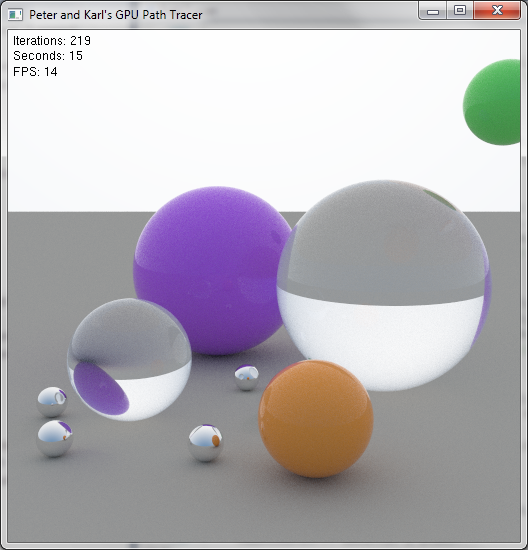The height and width of the screenshot is (550, 528).
Task: Click the tiny chrome sphere below the purple ball
Action: [246, 378]
